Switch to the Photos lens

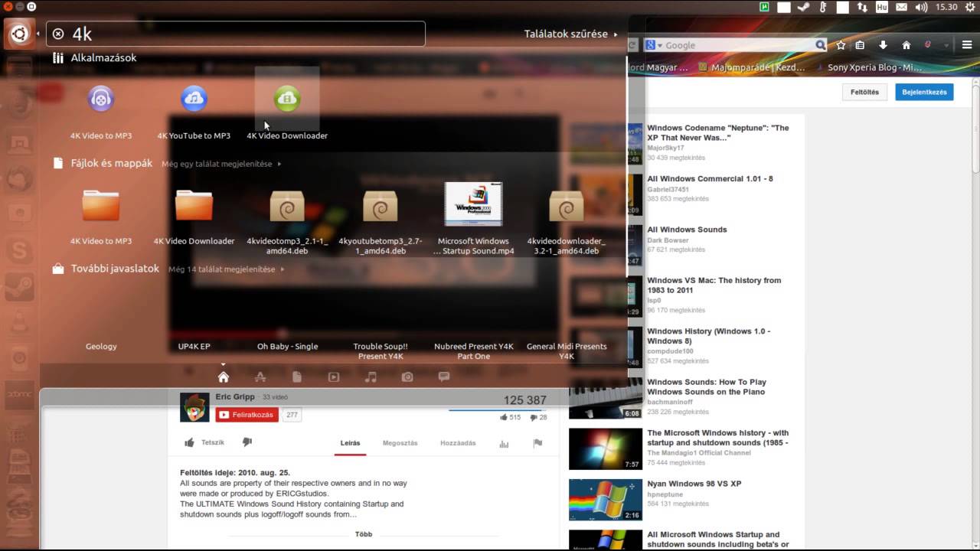click(407, 377)
